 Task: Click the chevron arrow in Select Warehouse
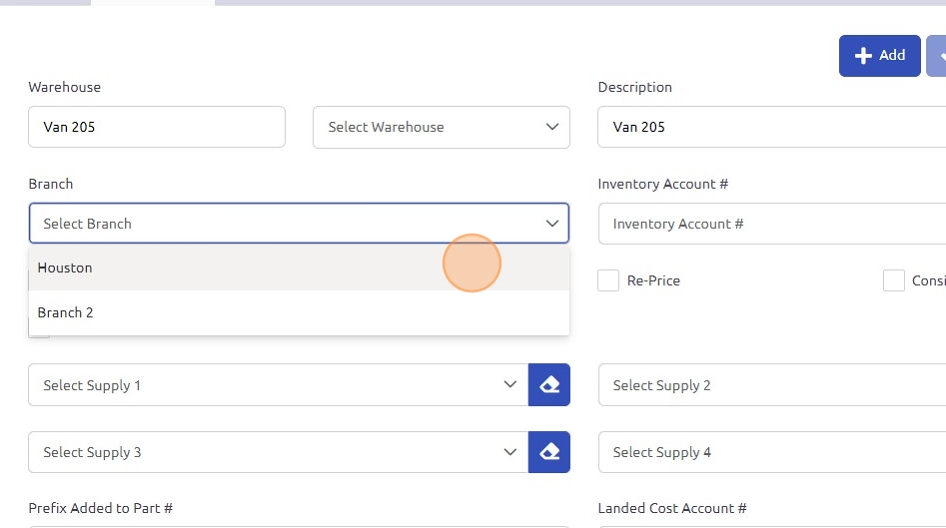pyautogui.click(x=552, y=127)
